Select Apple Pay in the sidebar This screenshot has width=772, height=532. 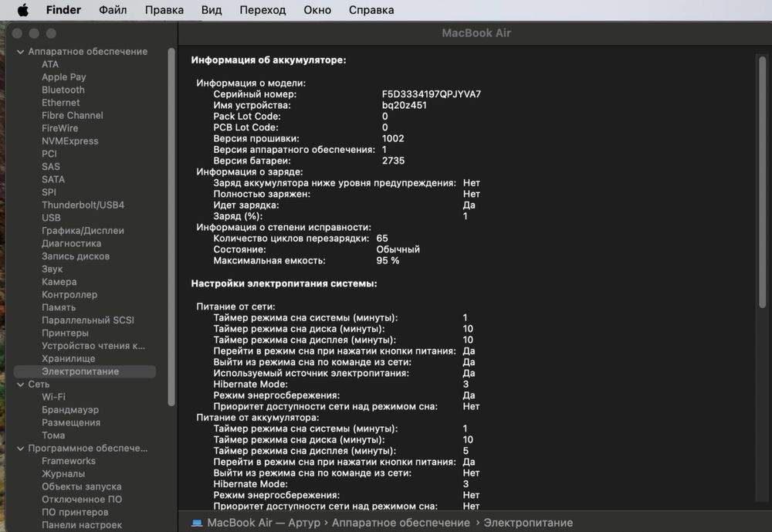tap(64, 77)
